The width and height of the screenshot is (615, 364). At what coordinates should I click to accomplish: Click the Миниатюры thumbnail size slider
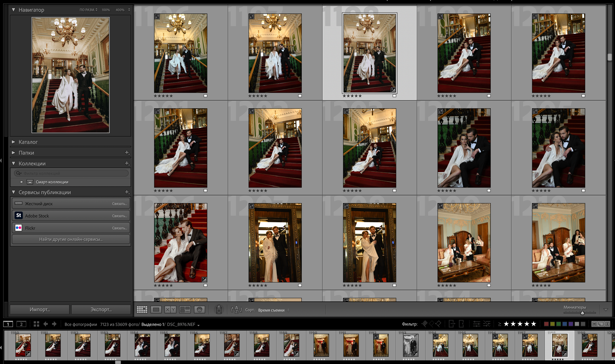pyautogui.click(x=579, y=313)
